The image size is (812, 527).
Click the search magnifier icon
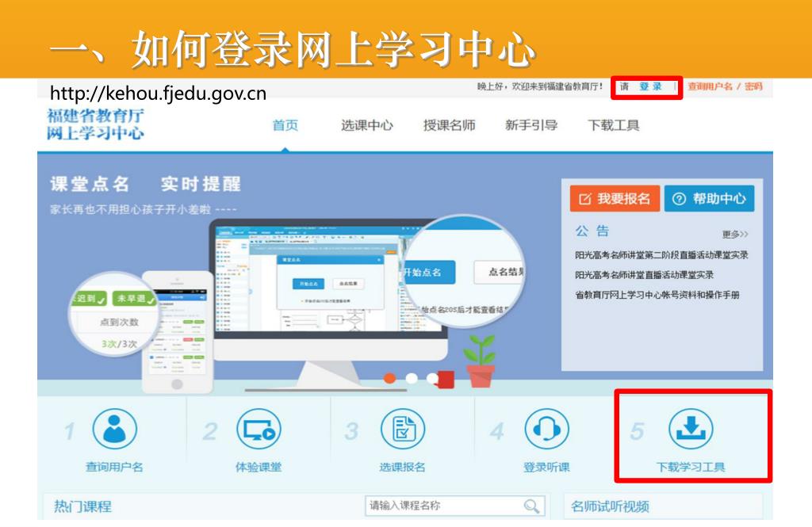tap(531, 506)
